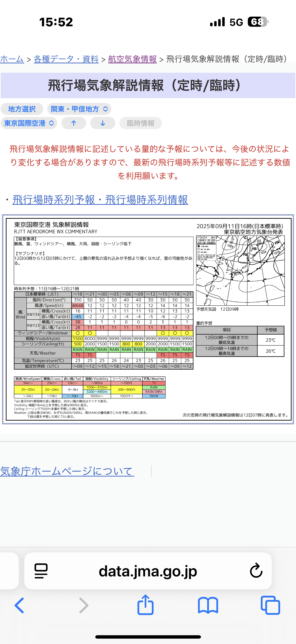Image resolution: width=296 pixels, height=644 pixels.
Task: Tap the ウィンドシアー/Windshear row label
Action: coord(43,333)
